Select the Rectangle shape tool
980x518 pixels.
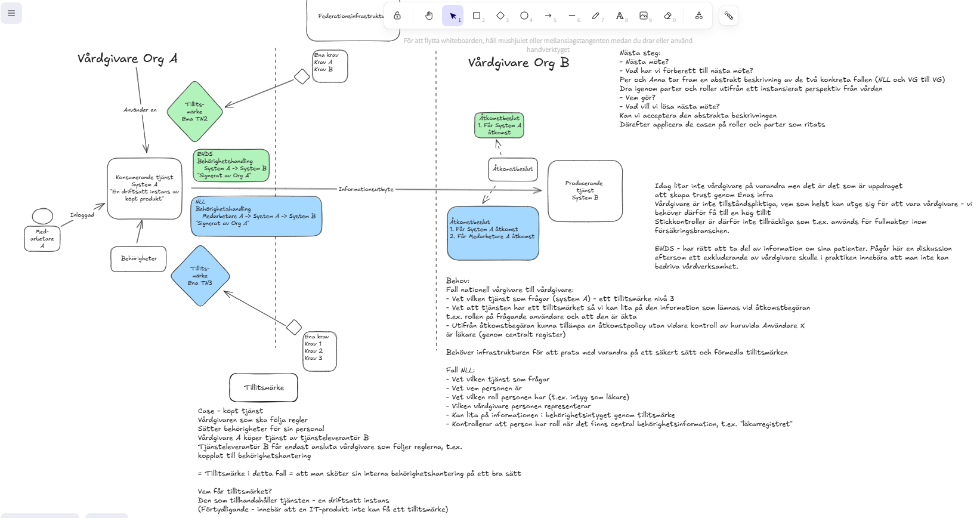click(x=477, y=16)
